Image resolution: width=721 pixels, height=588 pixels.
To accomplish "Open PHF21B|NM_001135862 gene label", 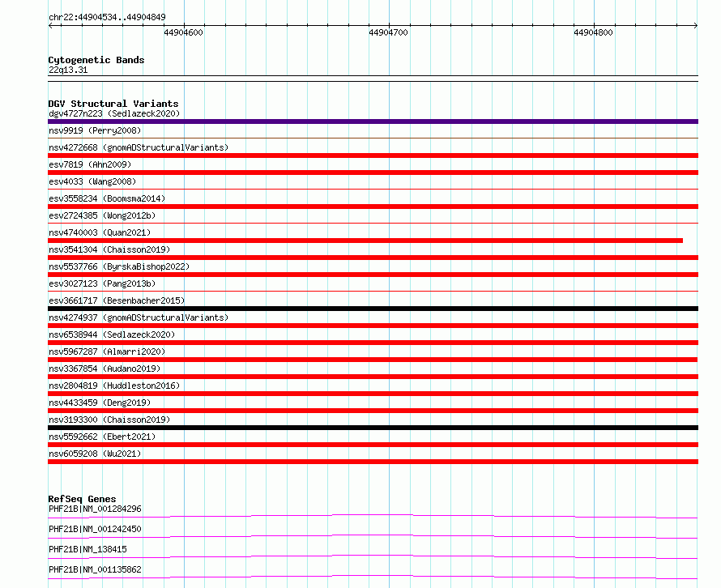I will click(95, 569).
